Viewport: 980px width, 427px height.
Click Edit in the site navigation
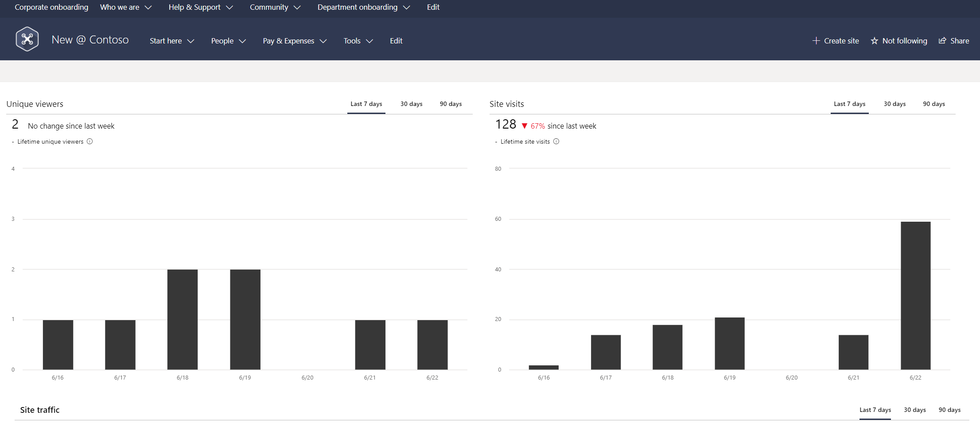coord(396,41)
